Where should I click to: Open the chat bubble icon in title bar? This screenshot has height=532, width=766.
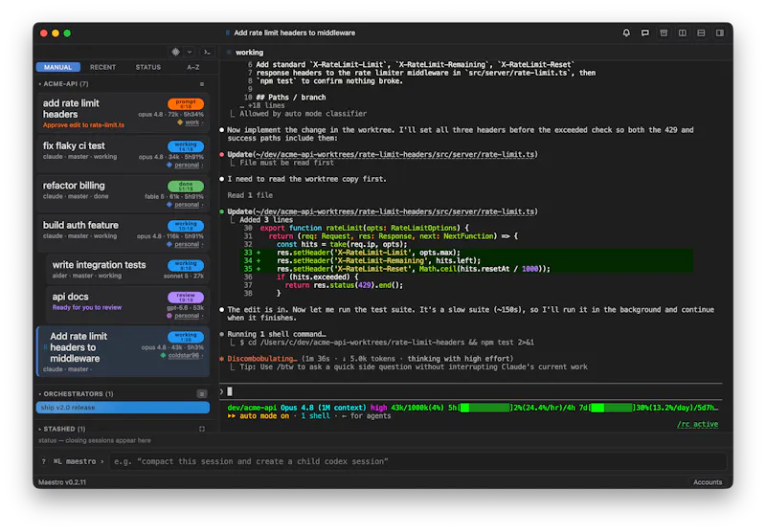pyautogui.click(x=644, y=33)
